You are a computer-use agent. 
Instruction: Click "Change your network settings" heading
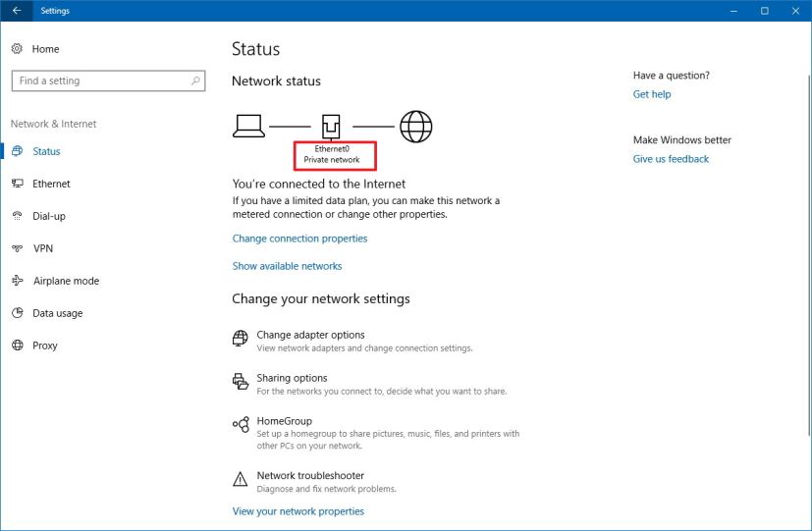[320, 298]
